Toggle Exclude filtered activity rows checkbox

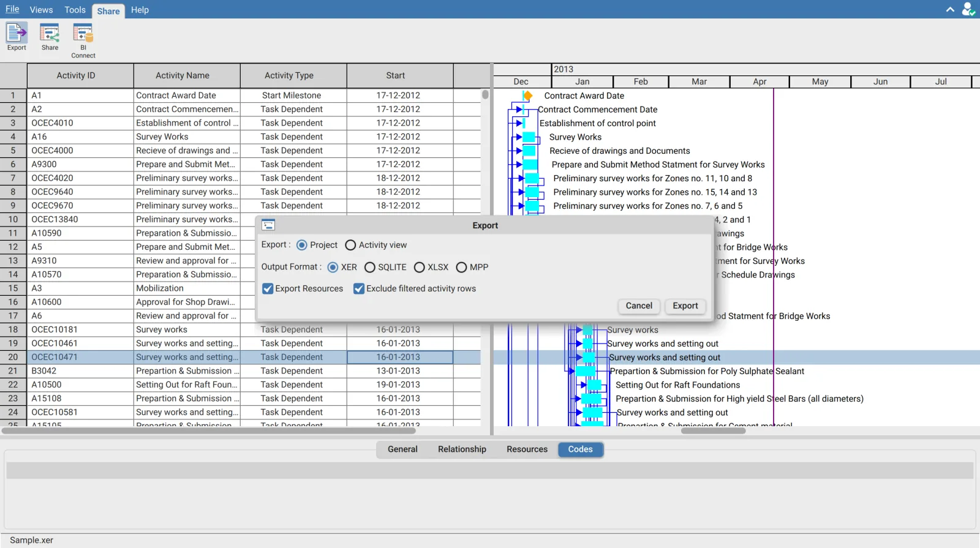[359, 288]
